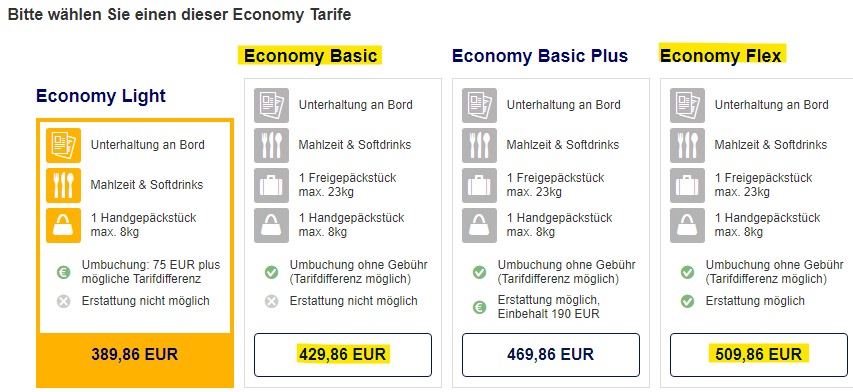Click Economy Basic Plus cutlery icon

click(479, 145)
